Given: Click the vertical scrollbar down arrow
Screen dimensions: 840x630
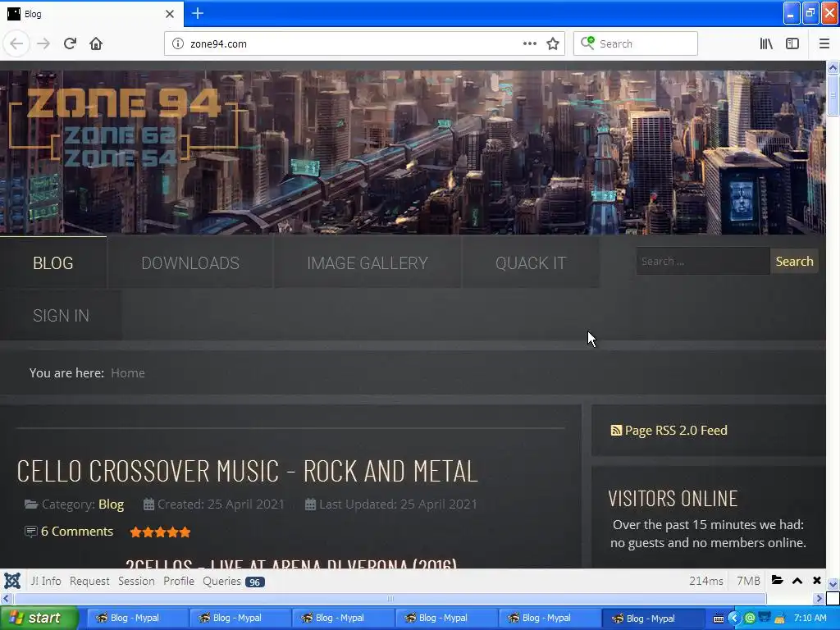Looking at the screenshot, I should [x=833, y=584].
